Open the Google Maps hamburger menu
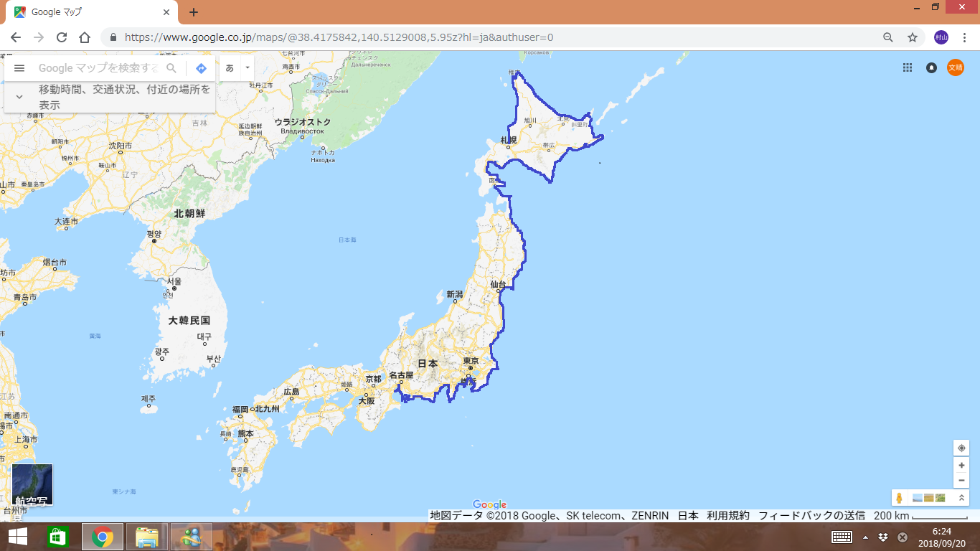The image size is (980, 551). click(x=19, y=68)
